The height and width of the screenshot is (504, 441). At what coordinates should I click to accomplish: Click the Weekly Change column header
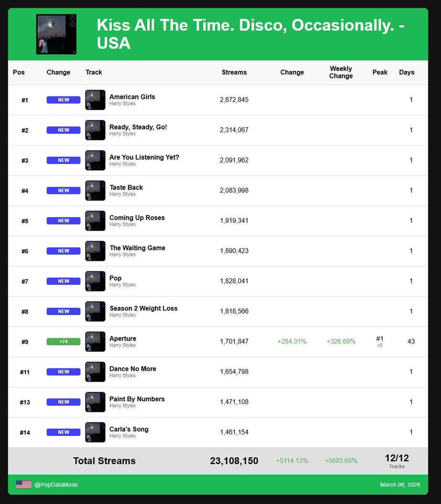point(341,72)
